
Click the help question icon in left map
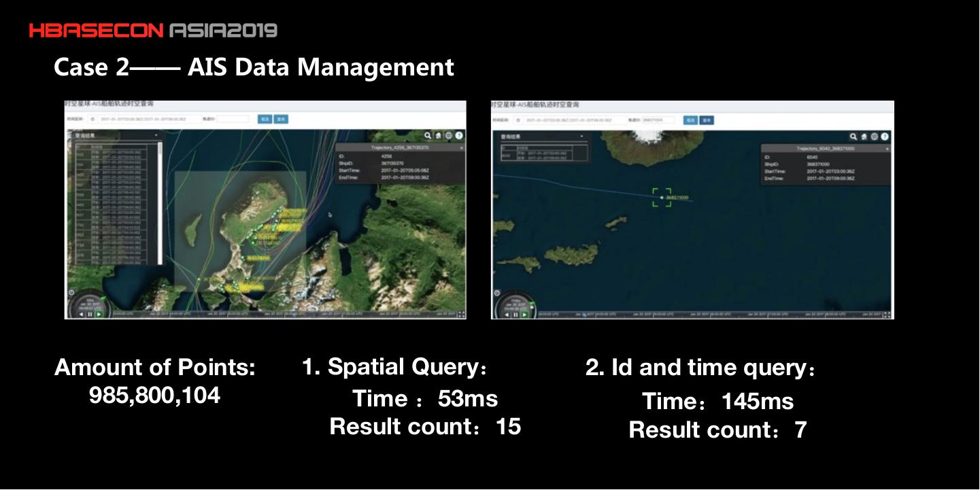click(x=459, y=136)
